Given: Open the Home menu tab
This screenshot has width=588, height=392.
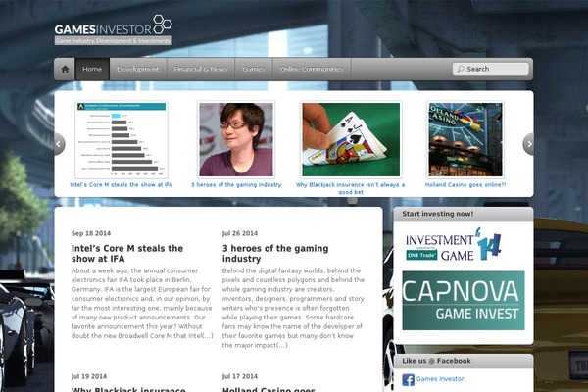Looking at the screenshot, I should 92,69.
